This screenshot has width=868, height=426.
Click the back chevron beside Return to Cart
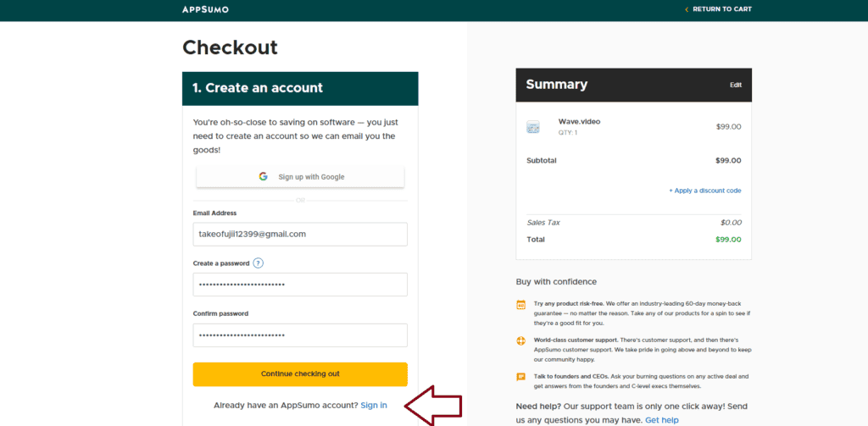click(687, 9)
